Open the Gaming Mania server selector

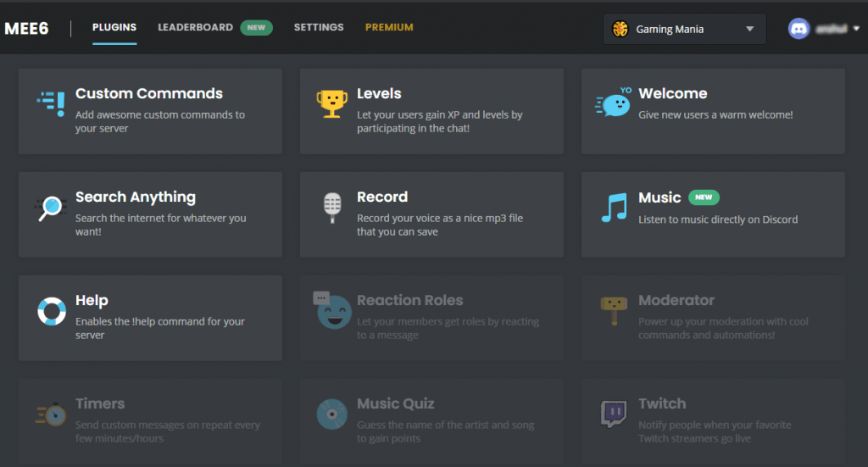pyautogui.click(x=685, y=29)
